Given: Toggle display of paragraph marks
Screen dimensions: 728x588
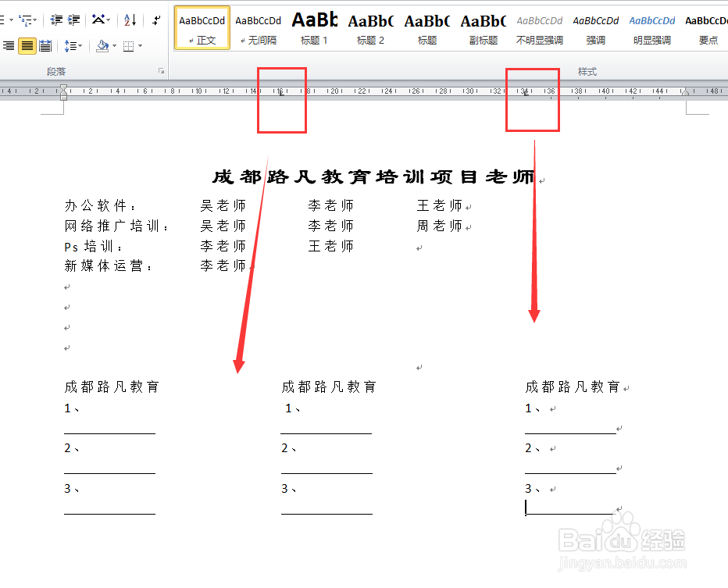Looking at the screenshot, I should point(156,20).
